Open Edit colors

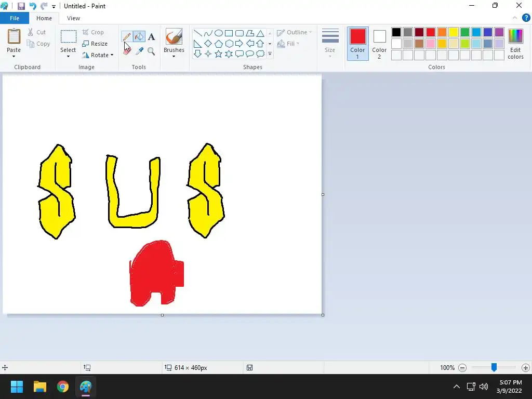coord(515,44)
